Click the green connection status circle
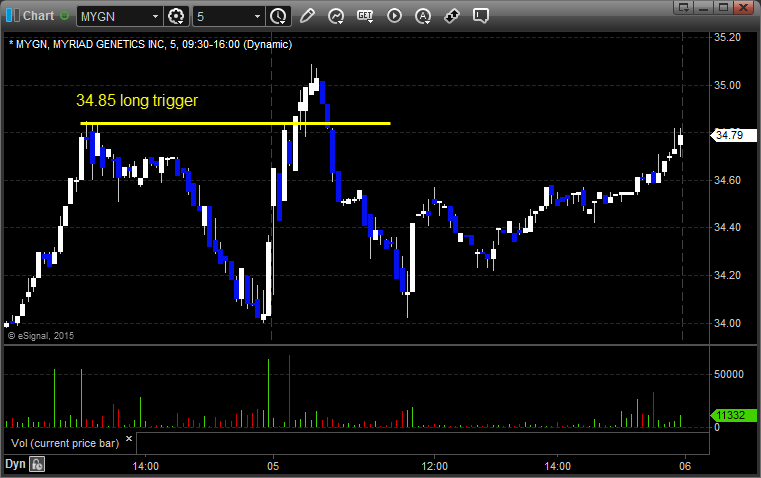 click(64, 16)
